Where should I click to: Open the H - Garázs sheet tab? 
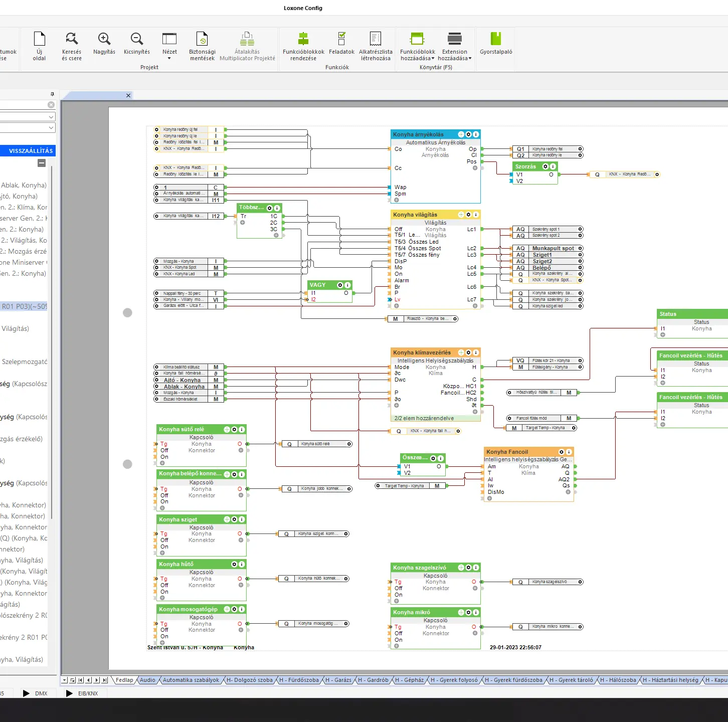click(338, 680)
